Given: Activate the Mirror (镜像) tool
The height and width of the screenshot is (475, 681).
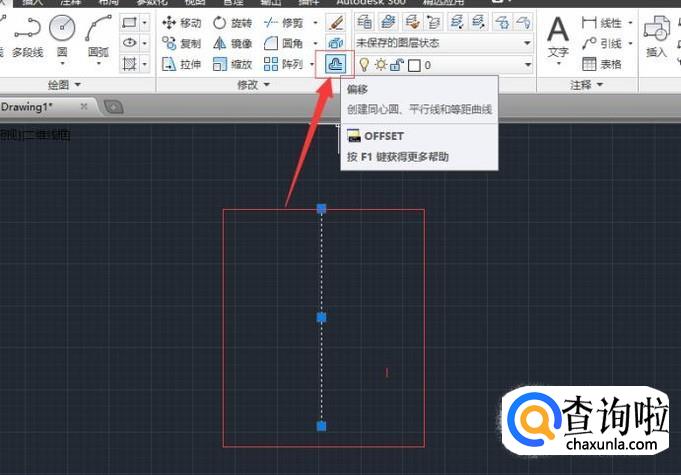Looking at the screenshot, I should pyautogui.click(x=233, y=43).
